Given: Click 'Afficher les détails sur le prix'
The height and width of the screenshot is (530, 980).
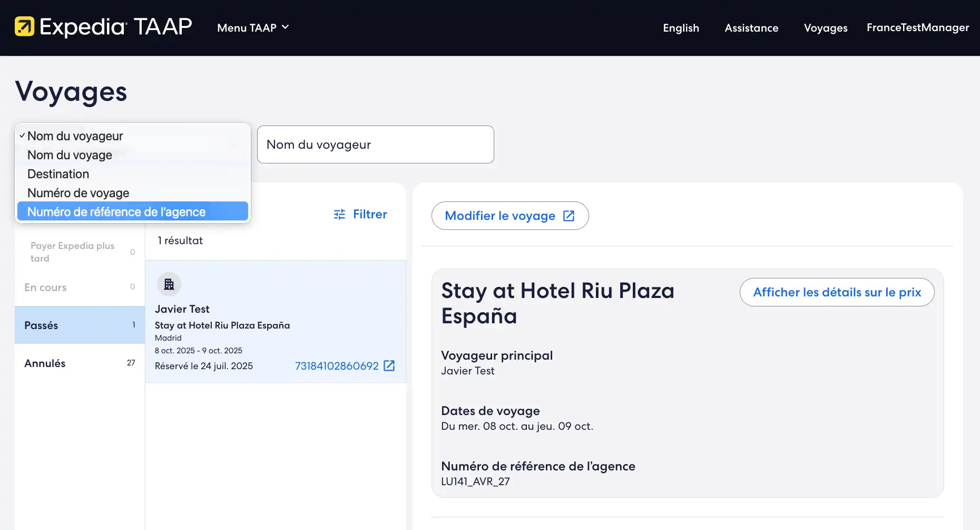Looking at the screenshot, I should coord(837,292).
